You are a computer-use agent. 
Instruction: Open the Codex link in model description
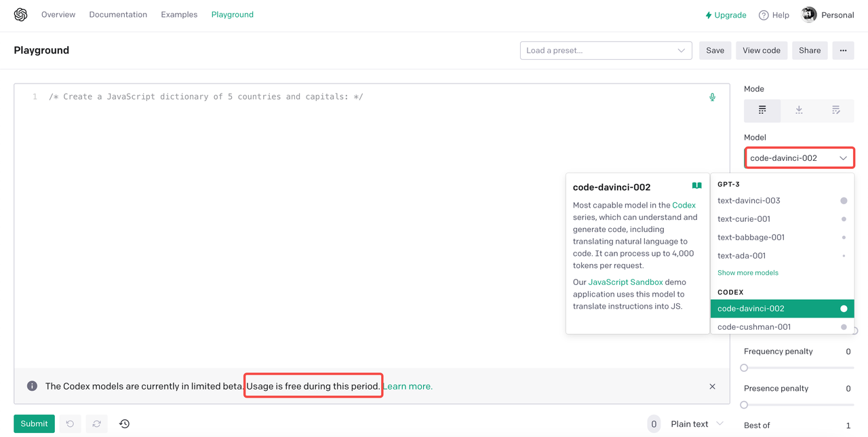[684, 205]
